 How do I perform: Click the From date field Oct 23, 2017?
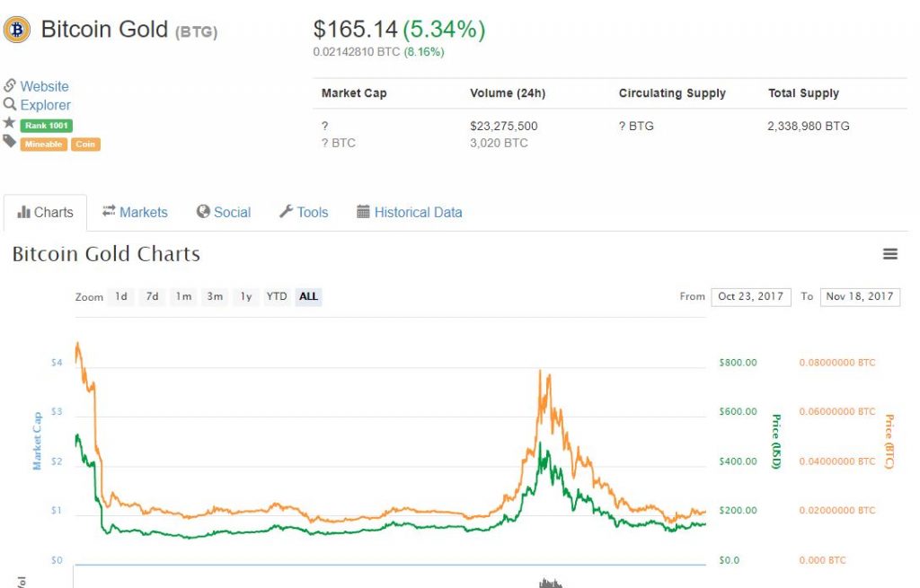pos(751,296)
